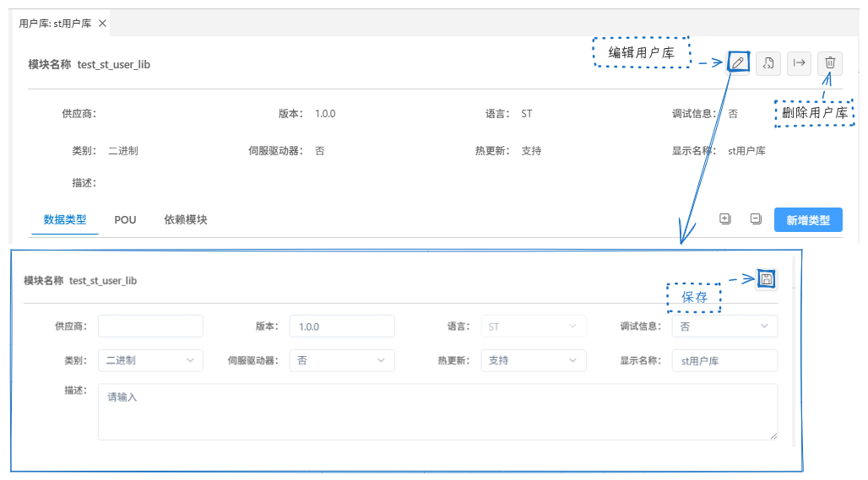Click the collapse all minus icon
The image size is (868, 480).
coord(757,219)
